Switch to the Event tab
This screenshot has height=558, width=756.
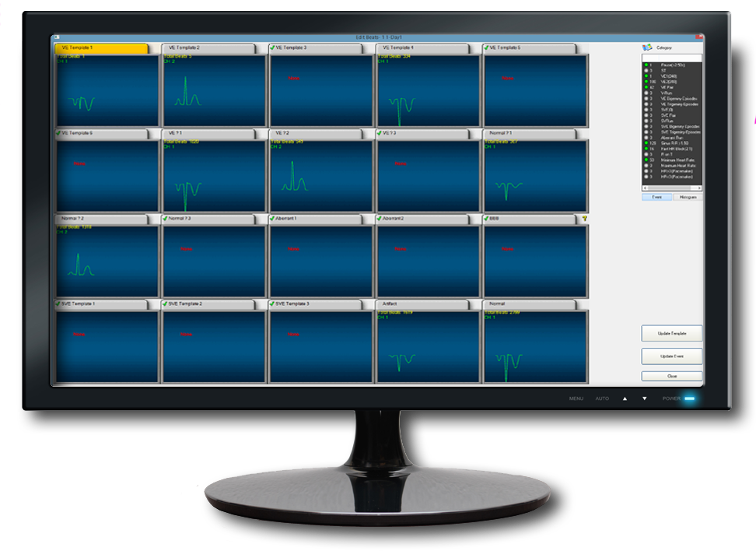(658, 197)
